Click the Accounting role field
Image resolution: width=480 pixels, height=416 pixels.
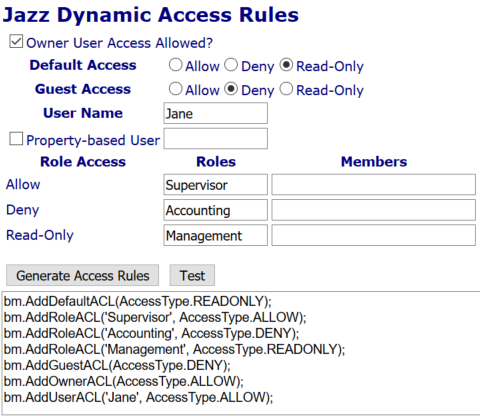coord(215,210)
